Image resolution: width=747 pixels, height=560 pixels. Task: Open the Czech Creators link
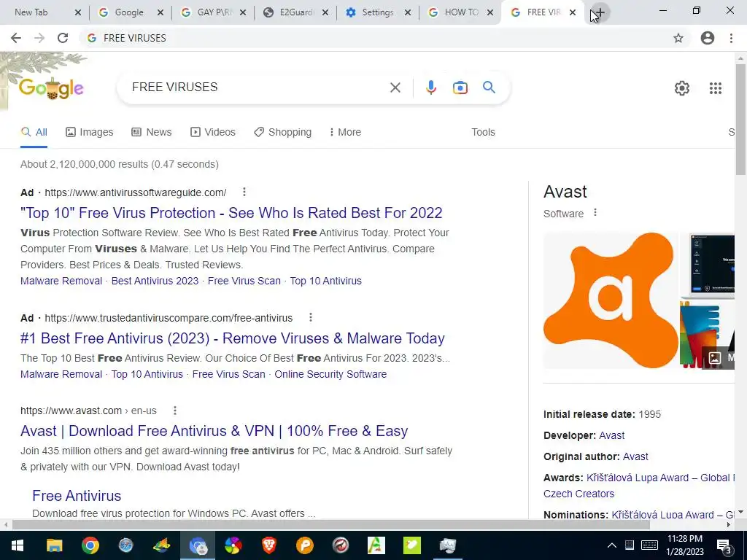(x=578, y=494)
